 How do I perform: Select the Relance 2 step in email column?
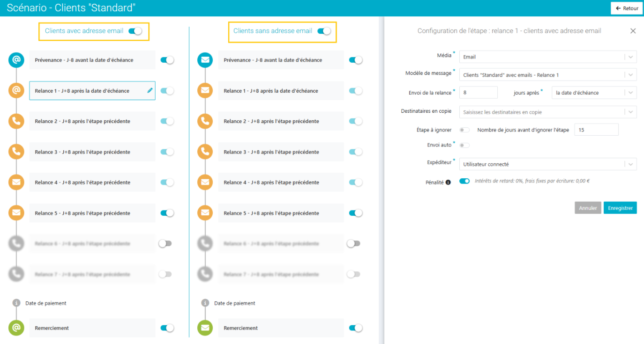92,121
